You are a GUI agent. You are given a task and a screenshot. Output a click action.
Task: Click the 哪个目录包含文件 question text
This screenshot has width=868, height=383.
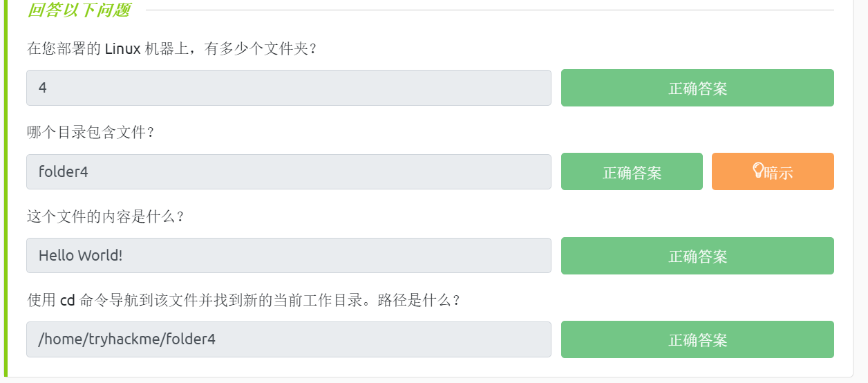pos(91,133)
